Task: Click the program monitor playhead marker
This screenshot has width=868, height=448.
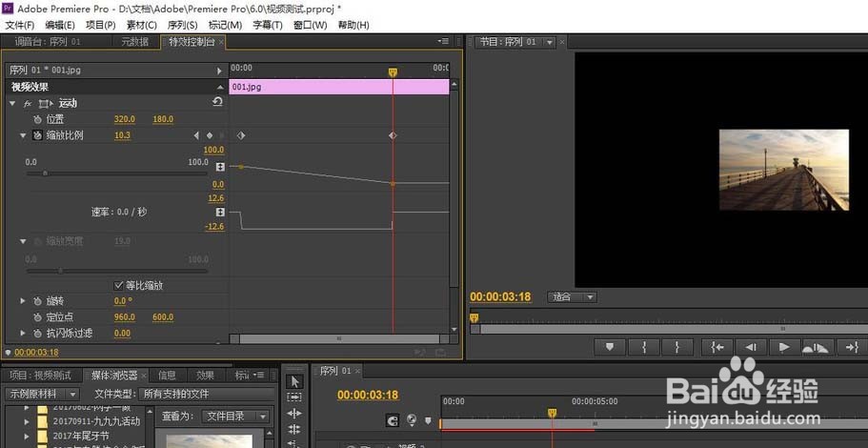Action: pos(474,317)
